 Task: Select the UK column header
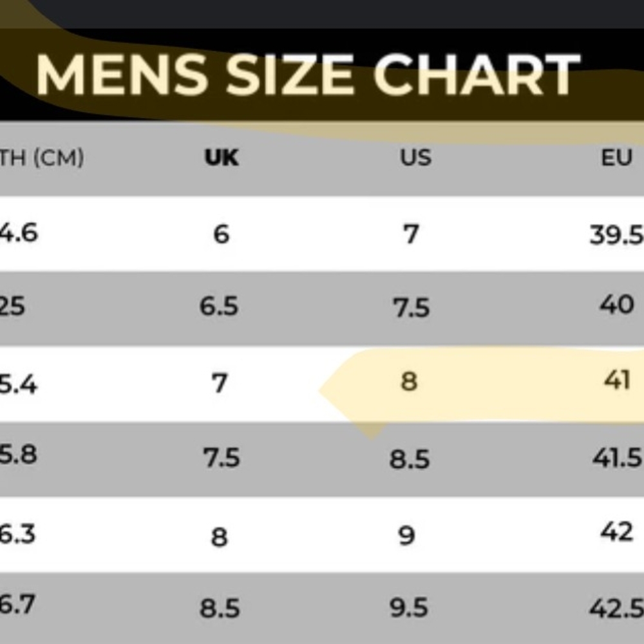(222, 157)
